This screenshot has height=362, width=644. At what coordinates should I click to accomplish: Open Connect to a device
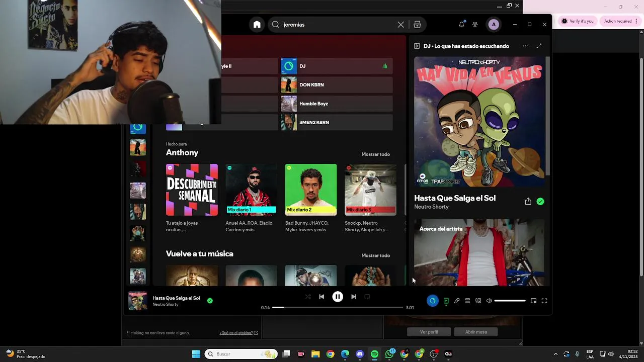[478, 301]
